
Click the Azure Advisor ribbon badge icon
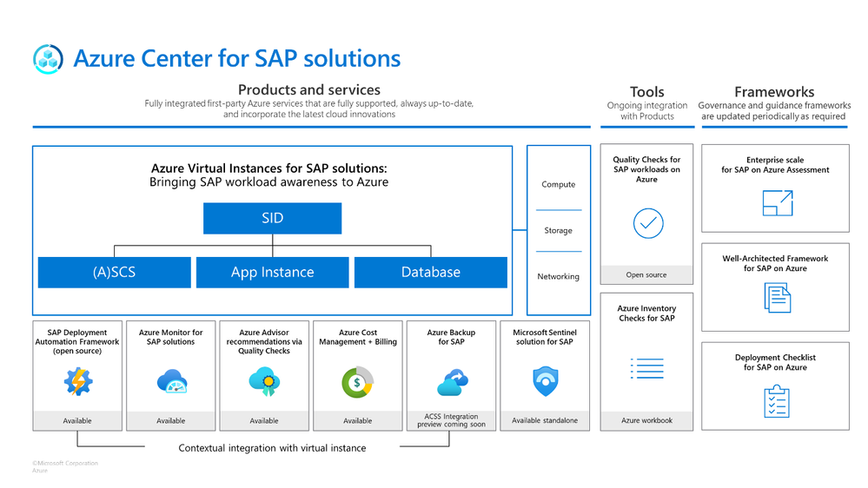(265, 381)
